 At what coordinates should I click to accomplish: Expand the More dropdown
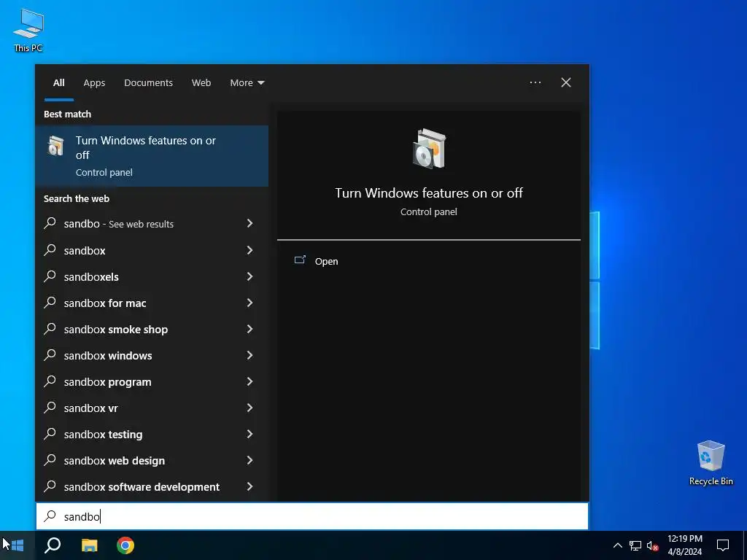click(247, 82)
